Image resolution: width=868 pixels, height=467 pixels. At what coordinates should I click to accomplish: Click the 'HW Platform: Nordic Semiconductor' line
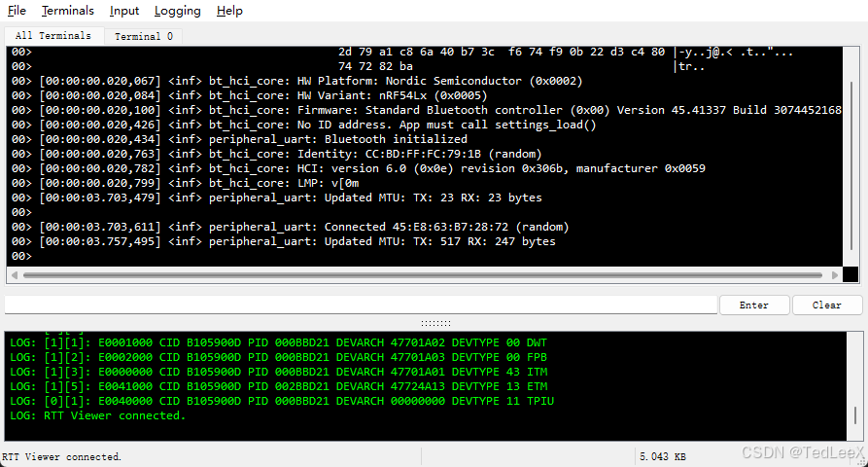pos(297,81)
